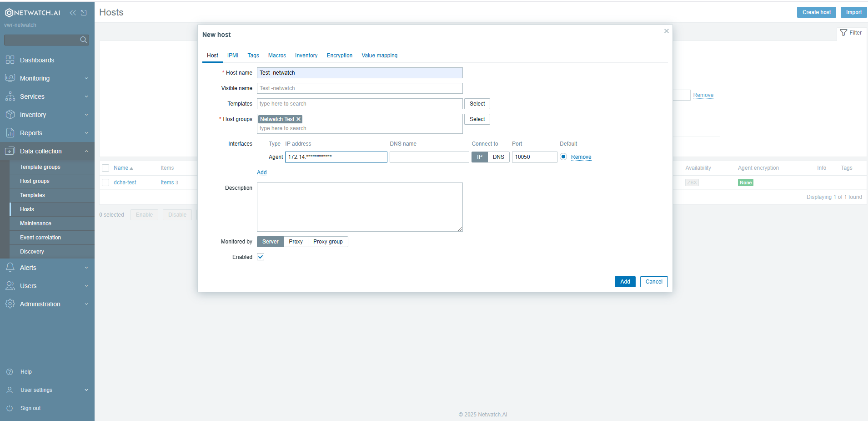Image resolution: width=868 pixels, height=421 pixels.
Task: Click into the Description text area
Action: point(359,207)
